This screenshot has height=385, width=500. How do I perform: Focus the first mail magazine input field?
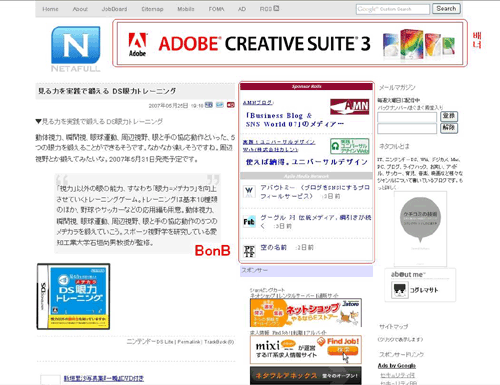click(407, 117)
